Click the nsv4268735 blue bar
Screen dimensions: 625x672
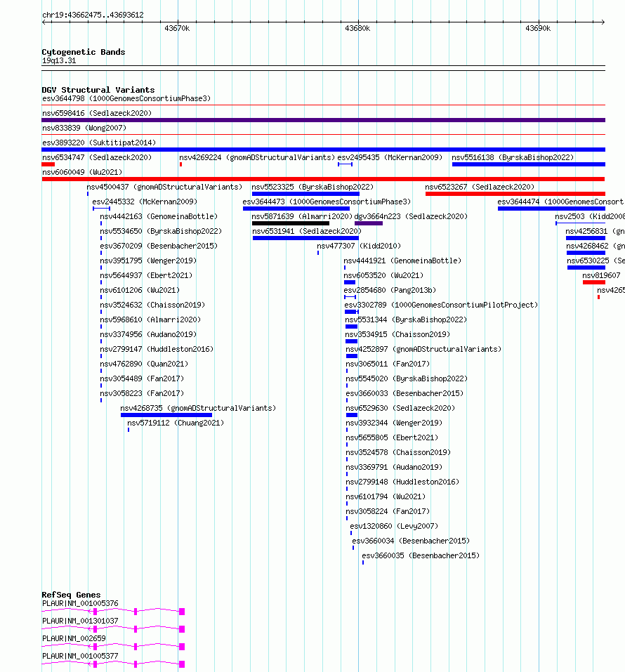(166, 415)
